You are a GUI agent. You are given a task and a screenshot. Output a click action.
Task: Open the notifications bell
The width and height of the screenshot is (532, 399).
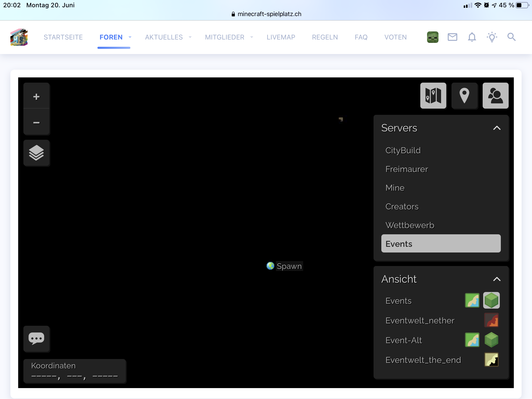472,37
